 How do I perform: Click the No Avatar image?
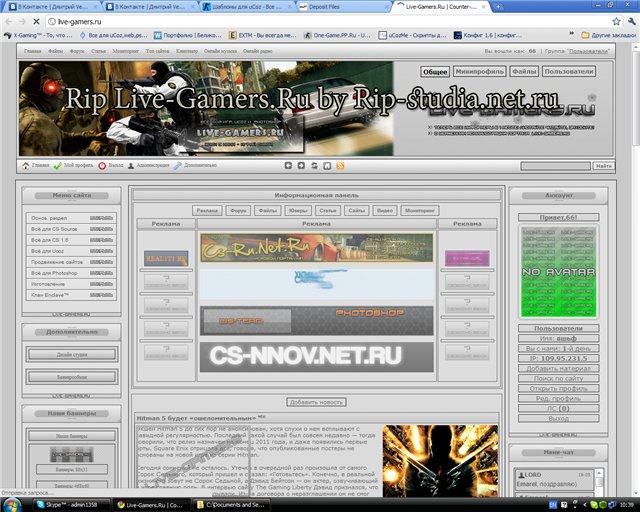click(558, 272)
